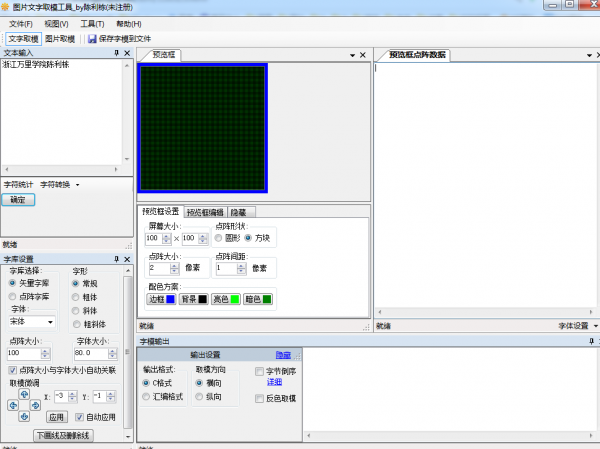Open the 隐藏 tab in preview settings

(x=241, y=212)
